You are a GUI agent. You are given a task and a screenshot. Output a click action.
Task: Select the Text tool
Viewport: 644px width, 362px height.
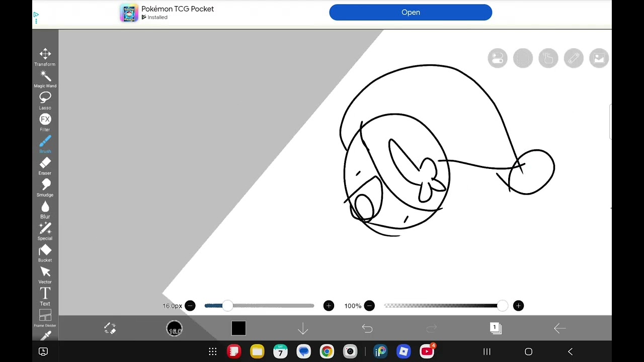45,297
